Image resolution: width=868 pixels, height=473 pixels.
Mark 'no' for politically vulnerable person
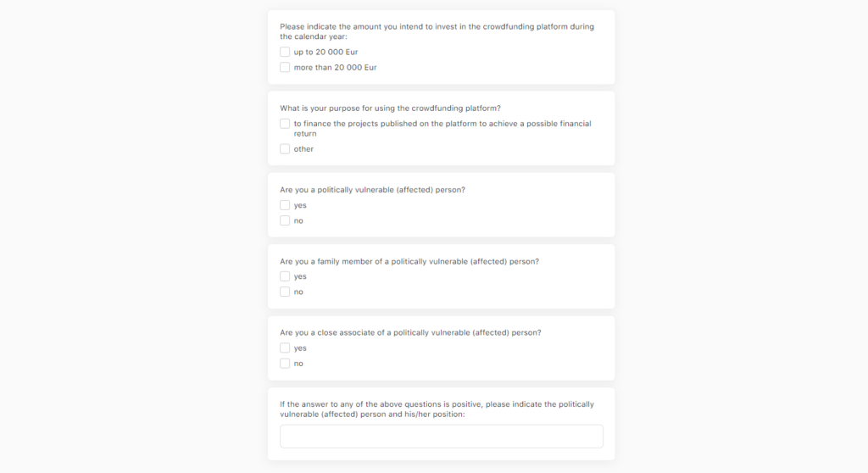coord(285,220)
